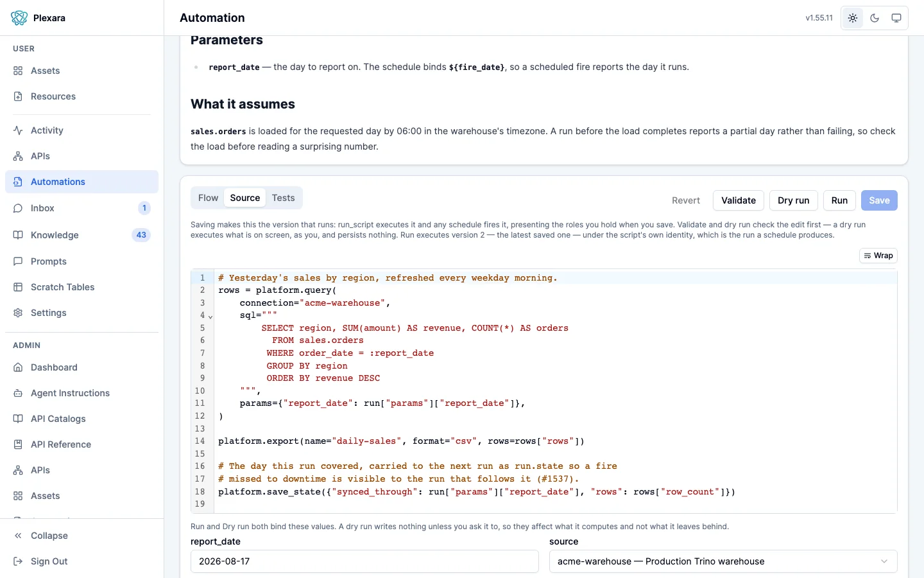This screenshot has width=924, height=578.
Task: Switch to dark theme moon toggle
Action: (x=875, y=18)
